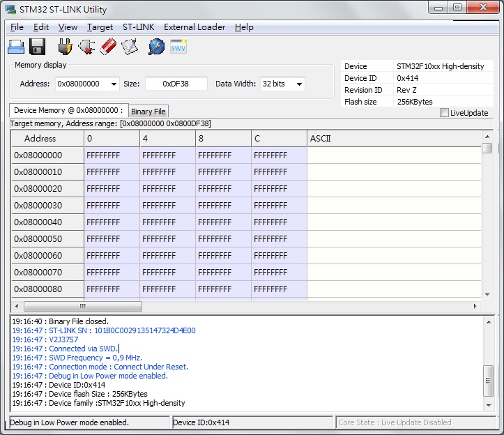504x435 pixels.
Task: Click FFFFFFFF cell in column 0 of row 0x08000020
Action: (112, 189)
